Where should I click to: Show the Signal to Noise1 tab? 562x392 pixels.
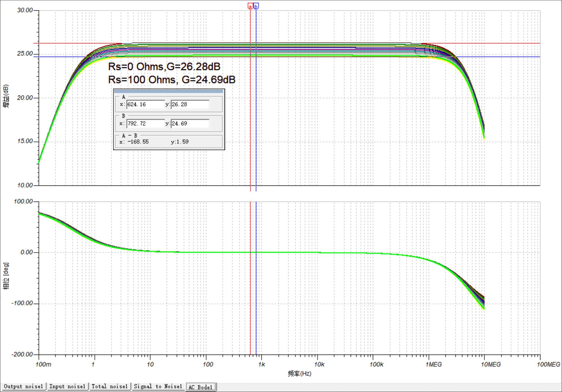[x=158, y=386]
